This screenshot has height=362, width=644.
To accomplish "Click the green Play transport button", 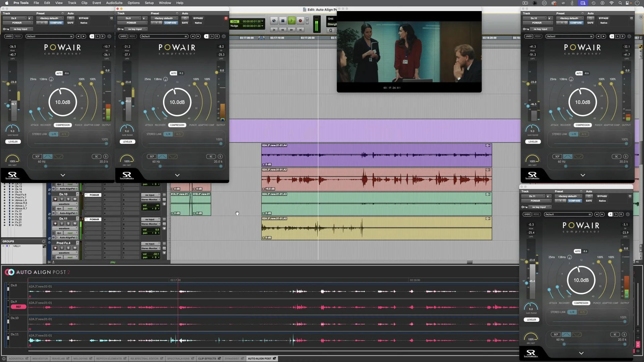I will point(291,21).
